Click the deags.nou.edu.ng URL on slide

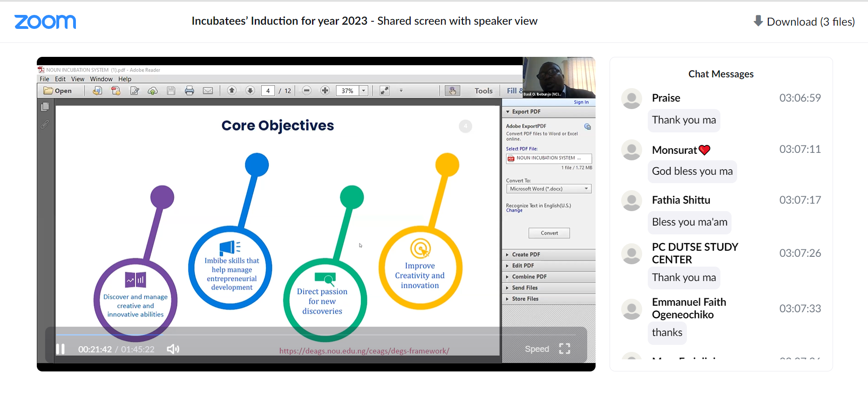tap(364, 351)
